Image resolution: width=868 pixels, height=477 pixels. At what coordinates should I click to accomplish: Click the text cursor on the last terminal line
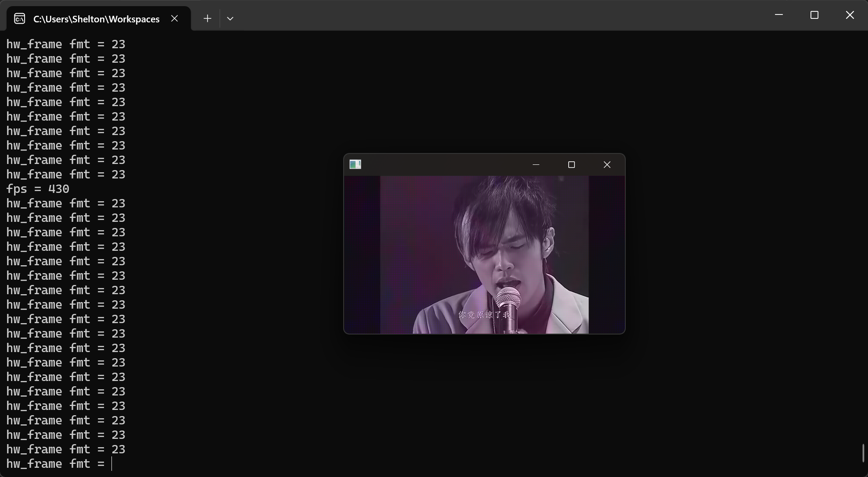112,464
